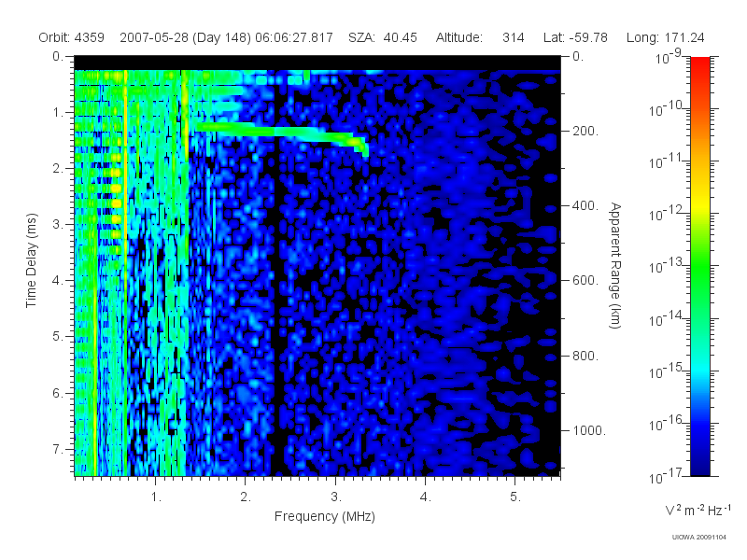This screenshot has width=747, height=560.
Task: Click the '6.' time delay tick label
Action: tap(58, 393)
